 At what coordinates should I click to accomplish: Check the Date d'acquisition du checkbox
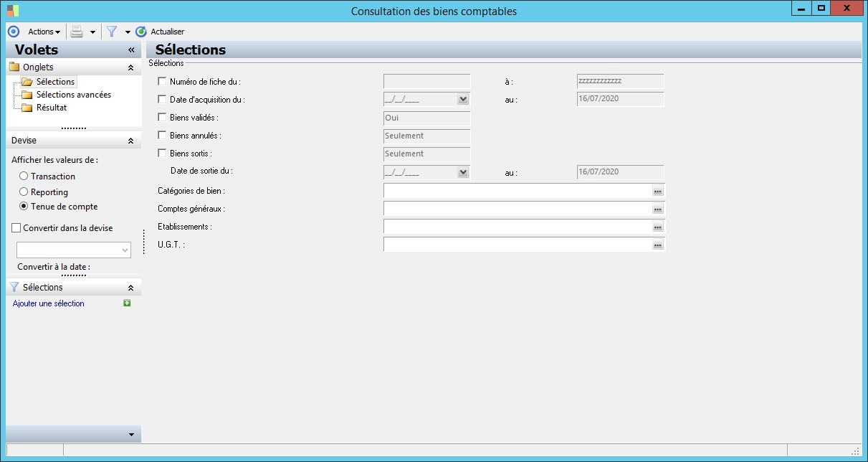[162, 100]
